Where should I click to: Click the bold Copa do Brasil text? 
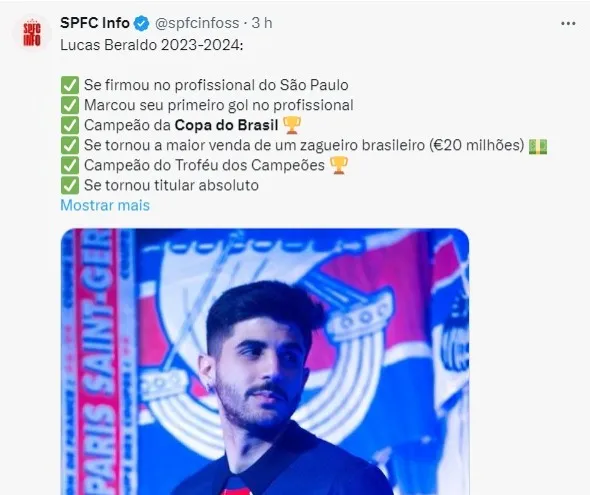227,125
